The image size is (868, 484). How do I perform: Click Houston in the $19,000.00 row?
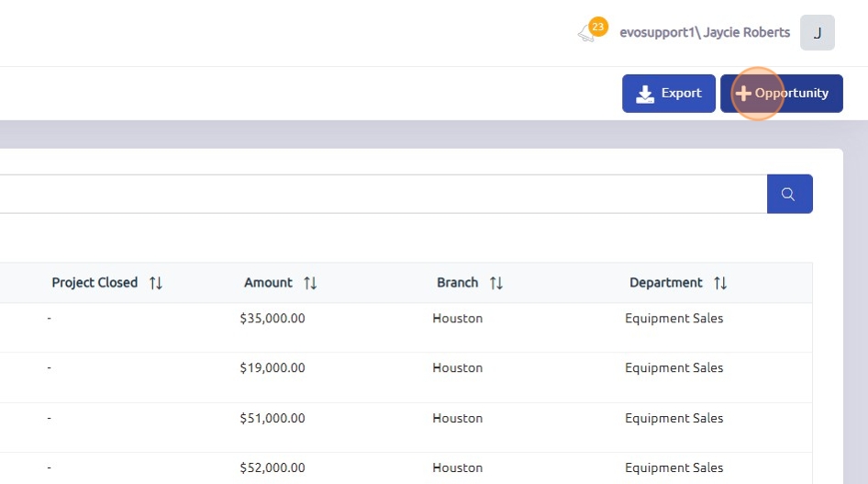click(x=457, y=367)
